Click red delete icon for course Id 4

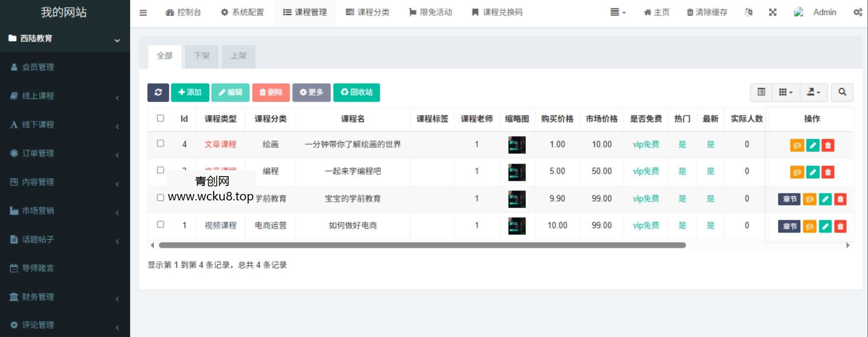click(828, 146)
